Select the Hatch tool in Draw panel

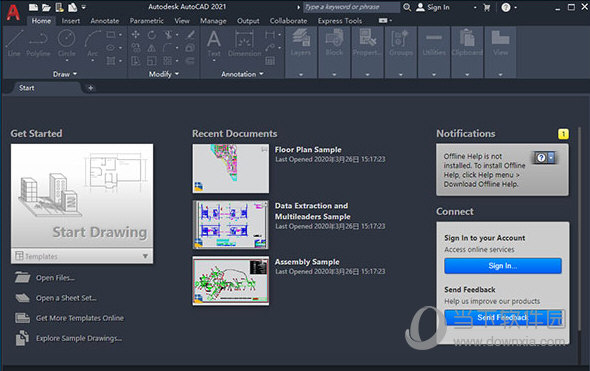pyautogui.click(x=111, y=61)
